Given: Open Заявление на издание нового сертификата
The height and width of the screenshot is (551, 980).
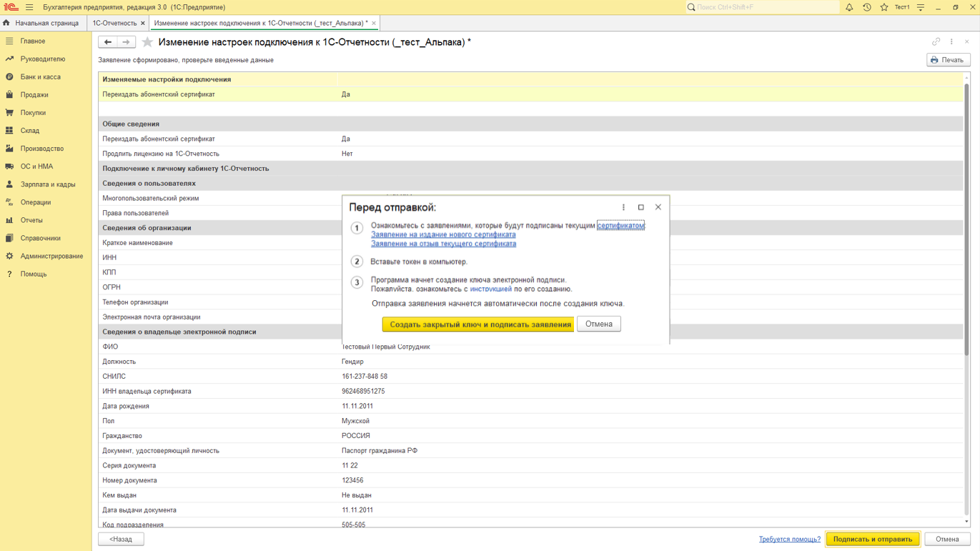Looking at the screenshot, I should (x=443, y=234).
